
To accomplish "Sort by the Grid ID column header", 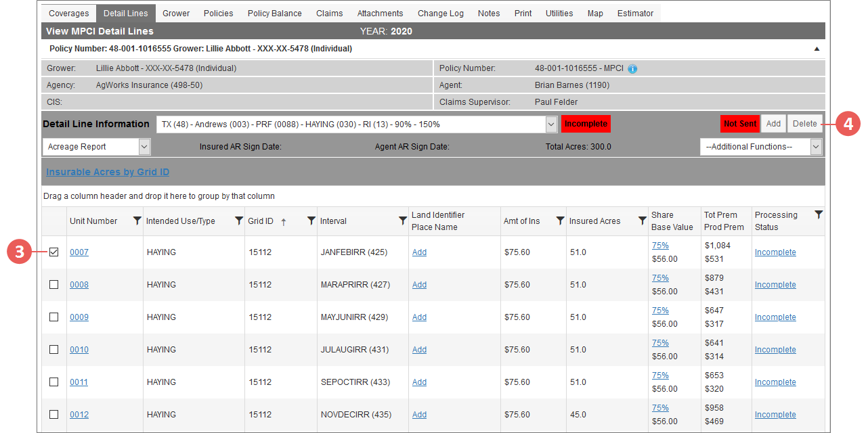I will [x=261, y=221].
